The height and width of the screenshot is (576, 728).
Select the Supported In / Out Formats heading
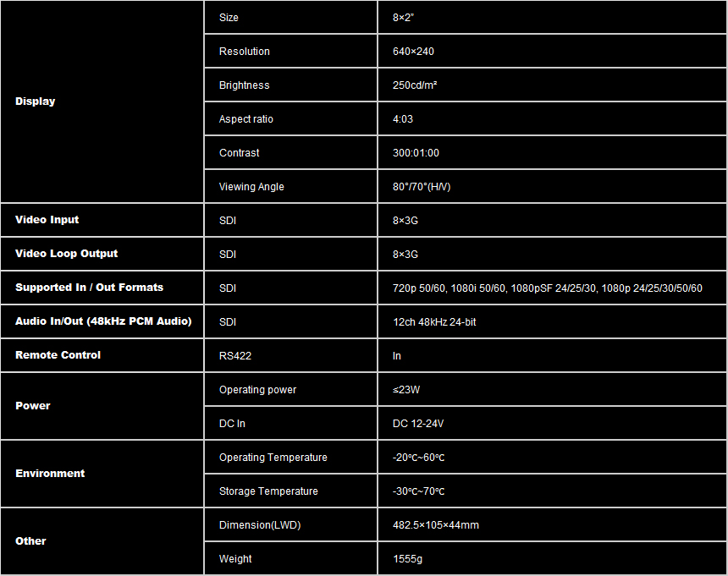click(90, 288)
